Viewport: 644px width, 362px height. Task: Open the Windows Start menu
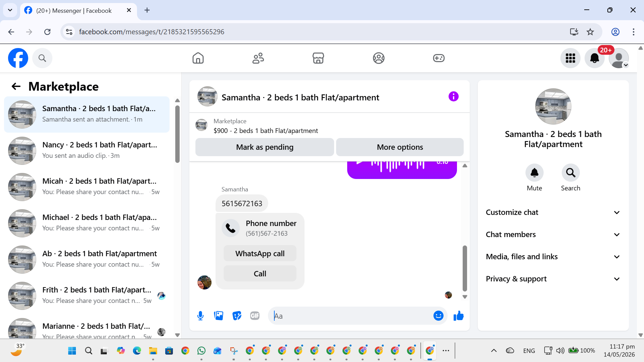click(72, 351)
